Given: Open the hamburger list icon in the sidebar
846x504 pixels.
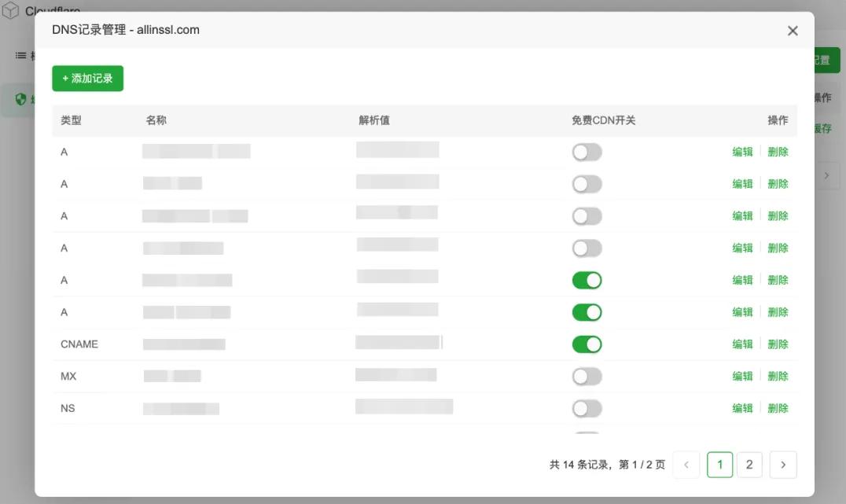Looking at the screenshot, I should (x=19, y=55).
